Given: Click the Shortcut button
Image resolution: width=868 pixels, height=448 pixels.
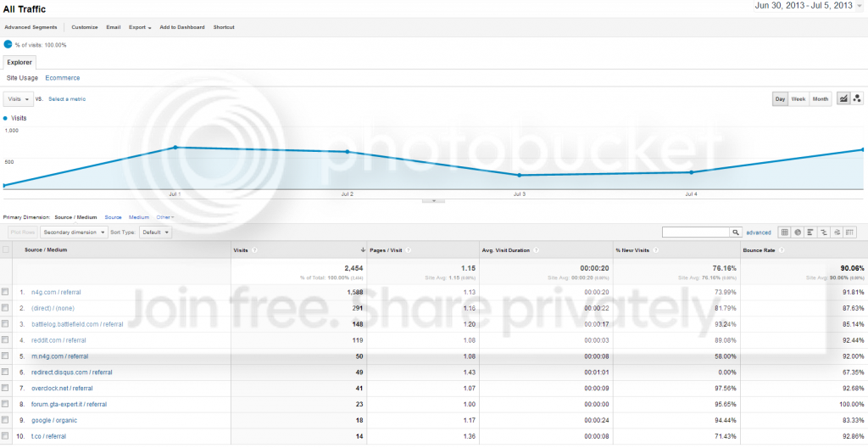Looking at the screenshot, I should coord(224,27).
